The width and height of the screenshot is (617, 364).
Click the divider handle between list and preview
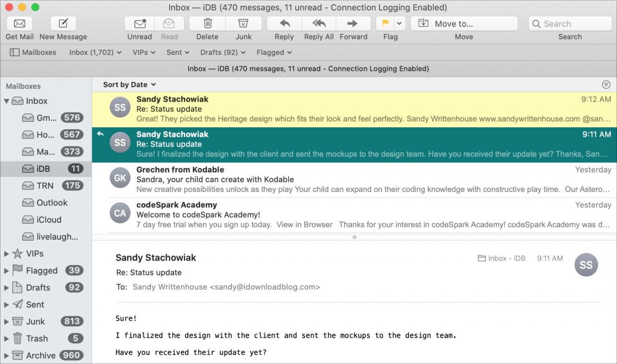coord(354,237)
